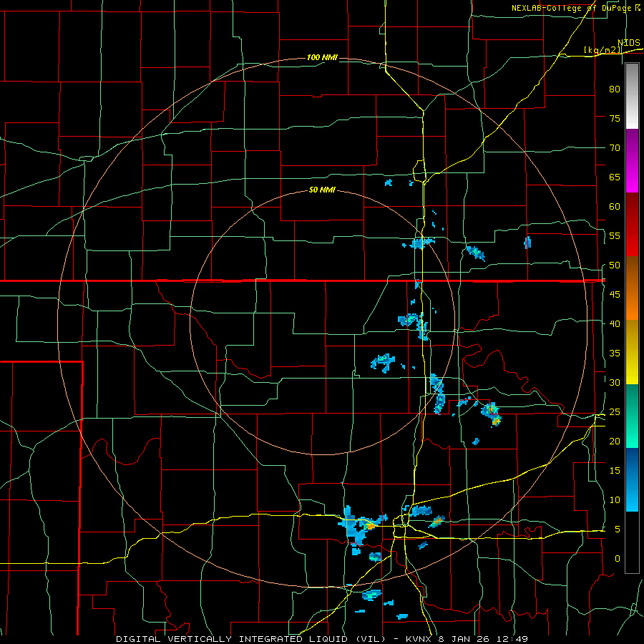Pick the magenta-purple segment of the color bar
Screen dimensions: 644x644
632,160
